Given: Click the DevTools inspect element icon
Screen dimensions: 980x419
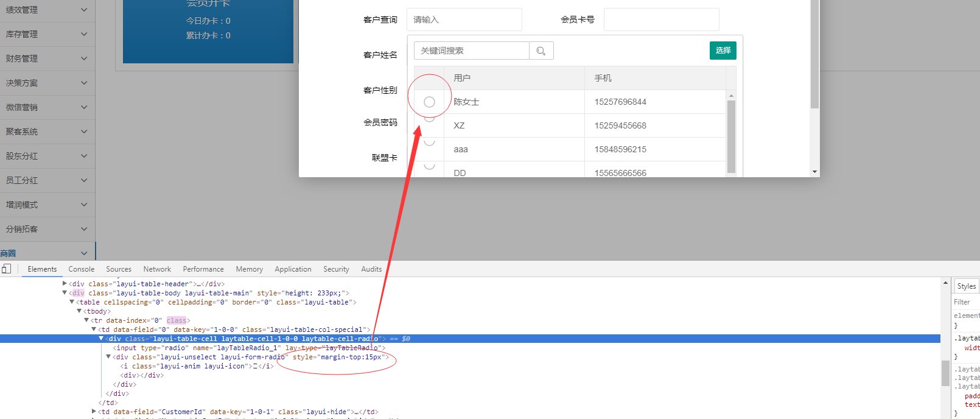Looking at the screenshot, I should point(6,269).
